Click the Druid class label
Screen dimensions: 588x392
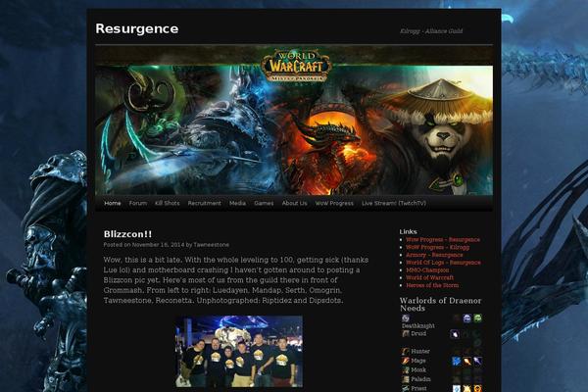[x=418, y=333]
